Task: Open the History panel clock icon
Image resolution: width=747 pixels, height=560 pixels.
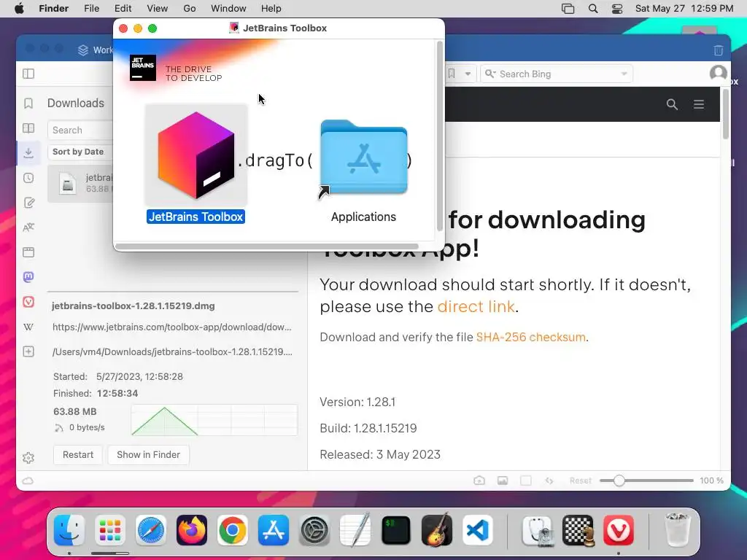Action: [x=28, y=178]
